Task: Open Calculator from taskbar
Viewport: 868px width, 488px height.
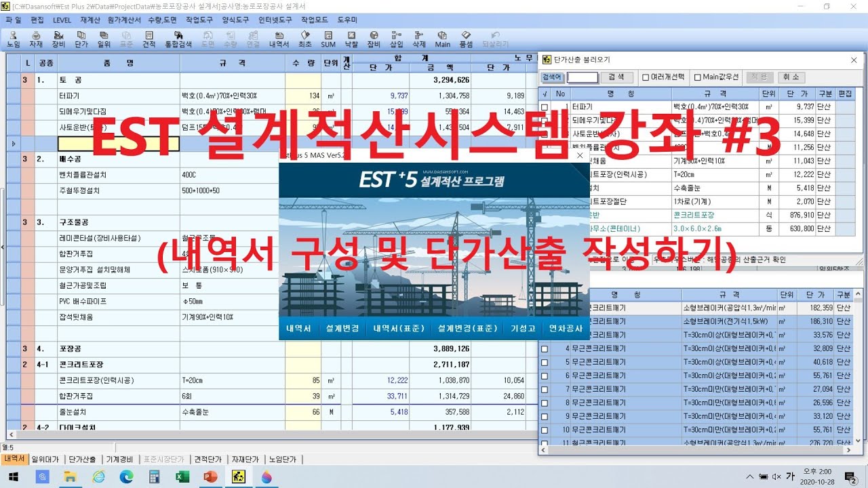Action: [x=154, y=477]
